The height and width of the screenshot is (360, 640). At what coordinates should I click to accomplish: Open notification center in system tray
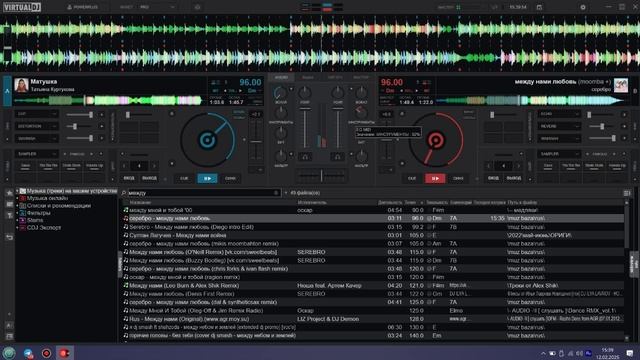point(630,353)
